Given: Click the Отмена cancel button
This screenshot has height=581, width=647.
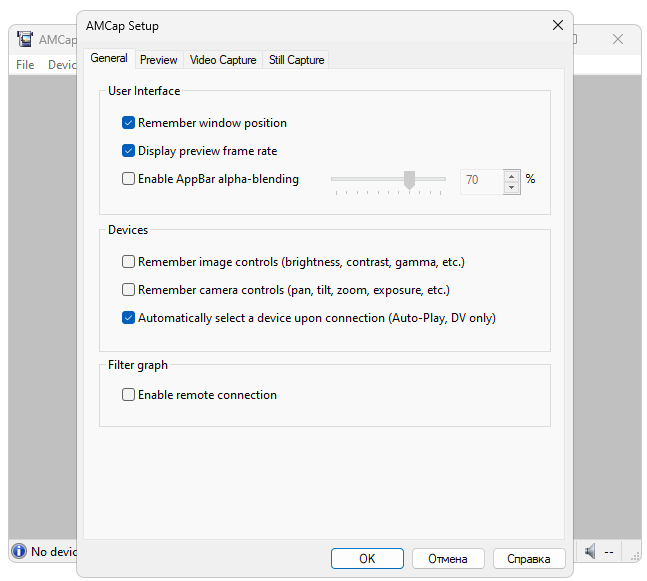Looking at the screenshot, I should point(448,559).
